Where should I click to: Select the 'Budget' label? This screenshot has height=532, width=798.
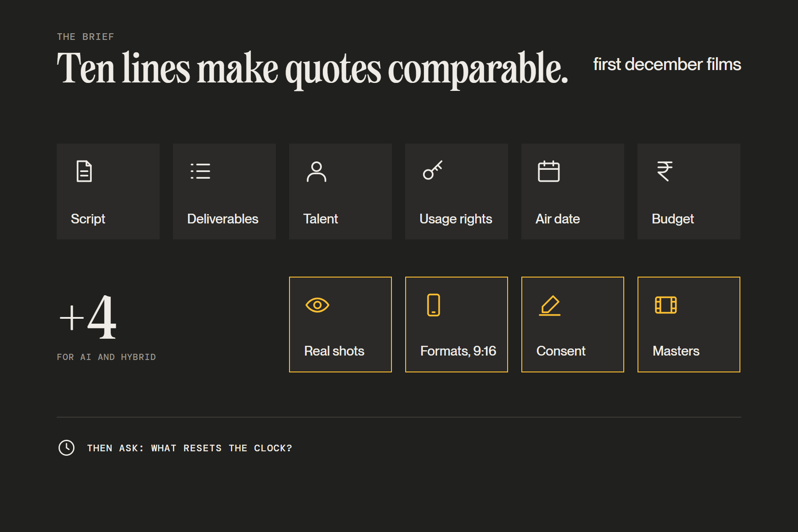[x=673, y=219]
